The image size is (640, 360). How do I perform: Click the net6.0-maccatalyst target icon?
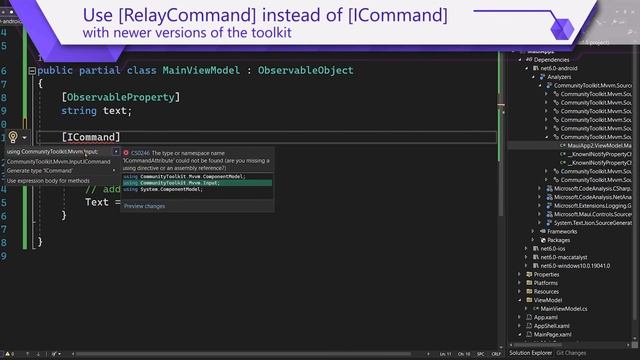click(536, 257)
